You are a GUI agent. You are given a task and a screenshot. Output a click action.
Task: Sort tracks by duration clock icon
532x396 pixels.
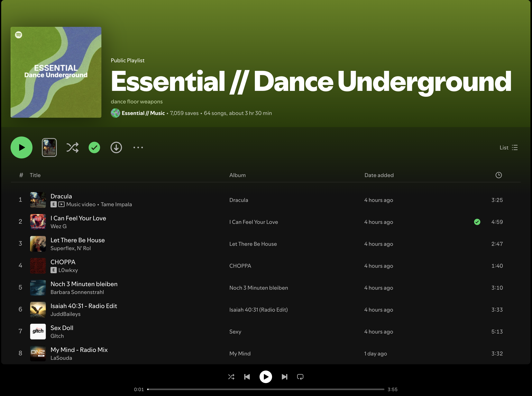point(499,175)
